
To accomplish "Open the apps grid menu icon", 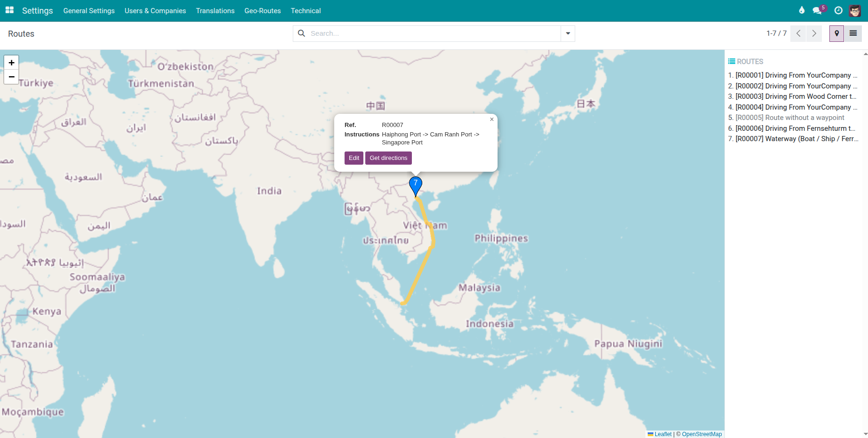I will tap(9, 10).
